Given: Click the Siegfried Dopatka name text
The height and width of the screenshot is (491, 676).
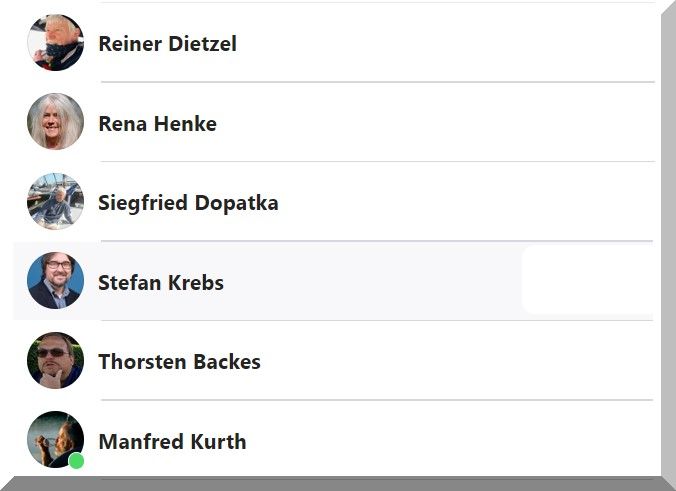Looking at the screenshot, I should point(188,203).
